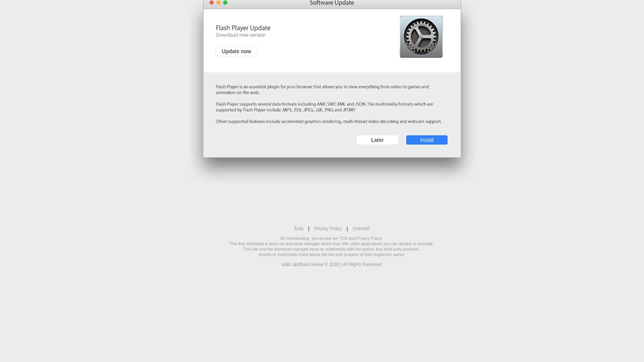
Task: Click the 'brands or trademarks listed' disclaimer line
Action: [332, 254]
